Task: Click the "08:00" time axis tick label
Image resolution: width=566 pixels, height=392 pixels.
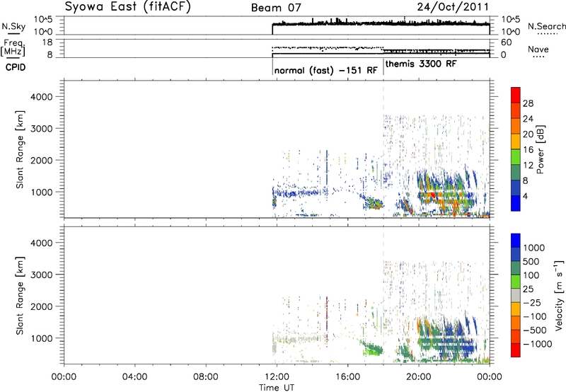Action: [x=206, y=377]
